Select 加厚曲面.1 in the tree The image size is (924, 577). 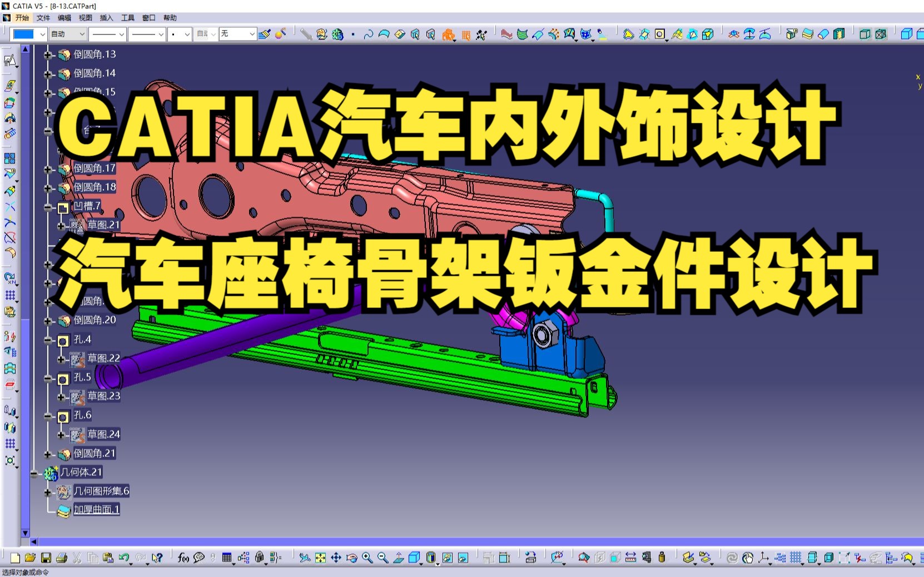[x=97, y=509]
